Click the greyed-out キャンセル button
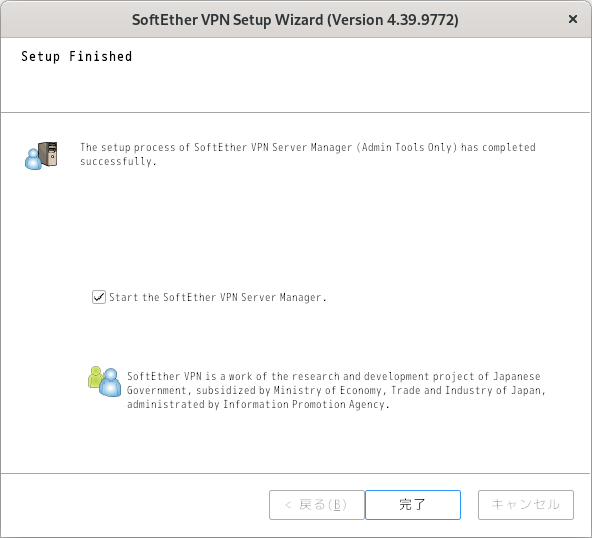592x538 pixels. point(526,505)
